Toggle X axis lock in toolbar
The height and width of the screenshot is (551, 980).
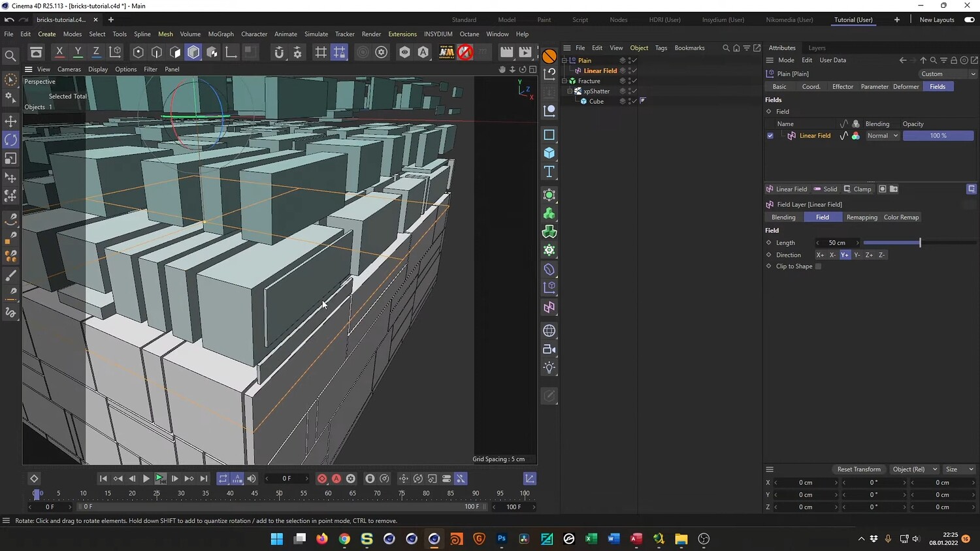(59, 52)
